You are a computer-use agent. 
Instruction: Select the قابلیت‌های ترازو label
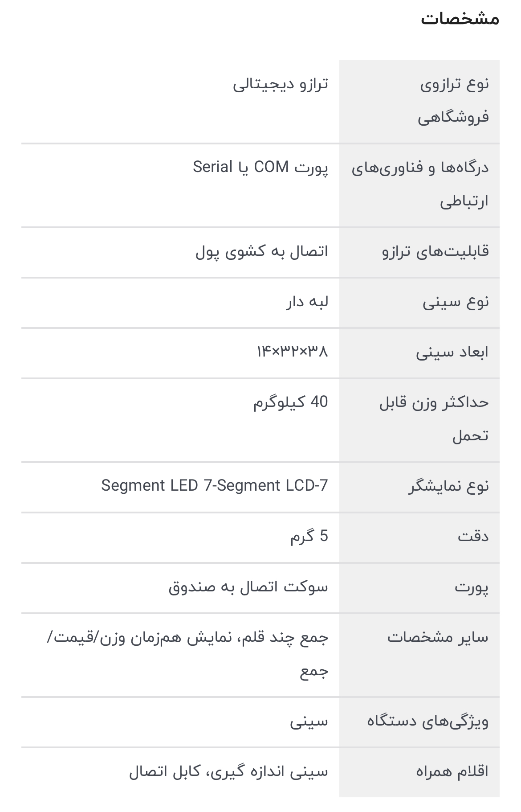436,252
